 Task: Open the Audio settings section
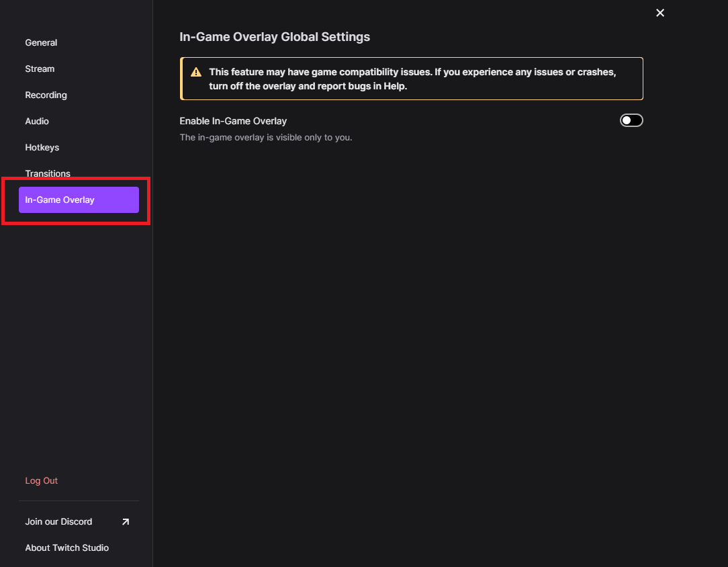[37, 121]
